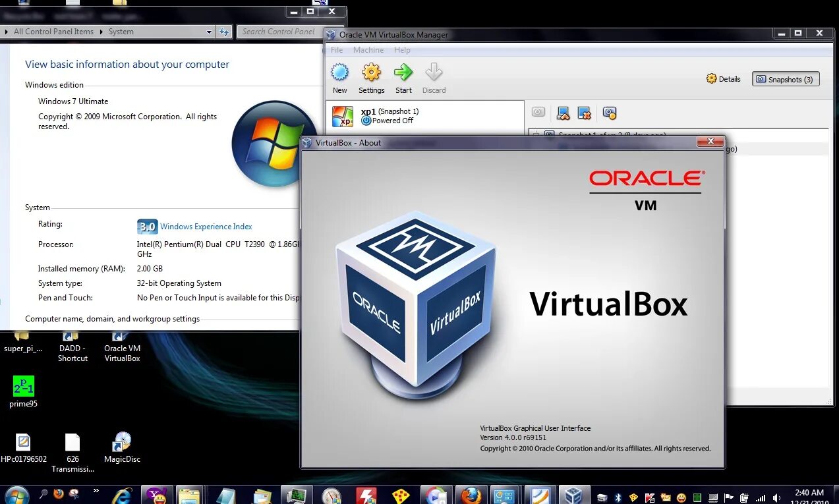The height and width of the screenshot is (504, 839).
Task: Expand the quick launch overflow chevron
Action: tap(96, 491)
